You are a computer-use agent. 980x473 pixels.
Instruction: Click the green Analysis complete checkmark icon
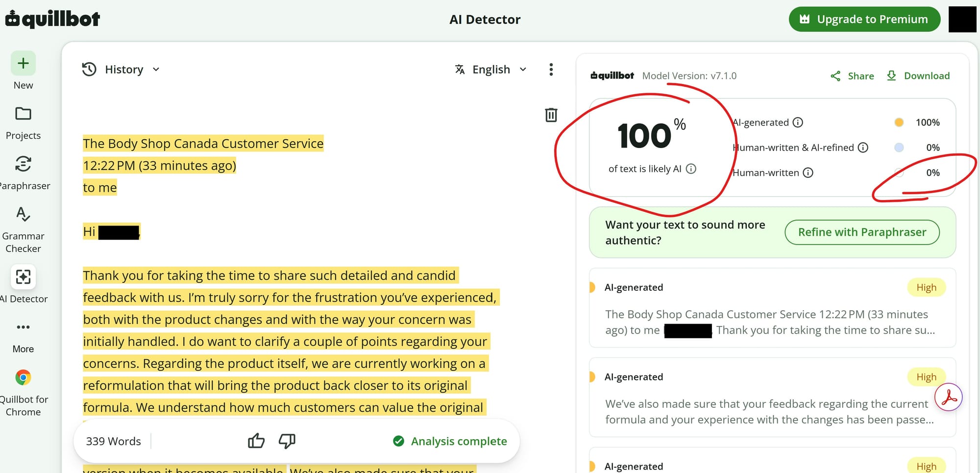(399, 441)
